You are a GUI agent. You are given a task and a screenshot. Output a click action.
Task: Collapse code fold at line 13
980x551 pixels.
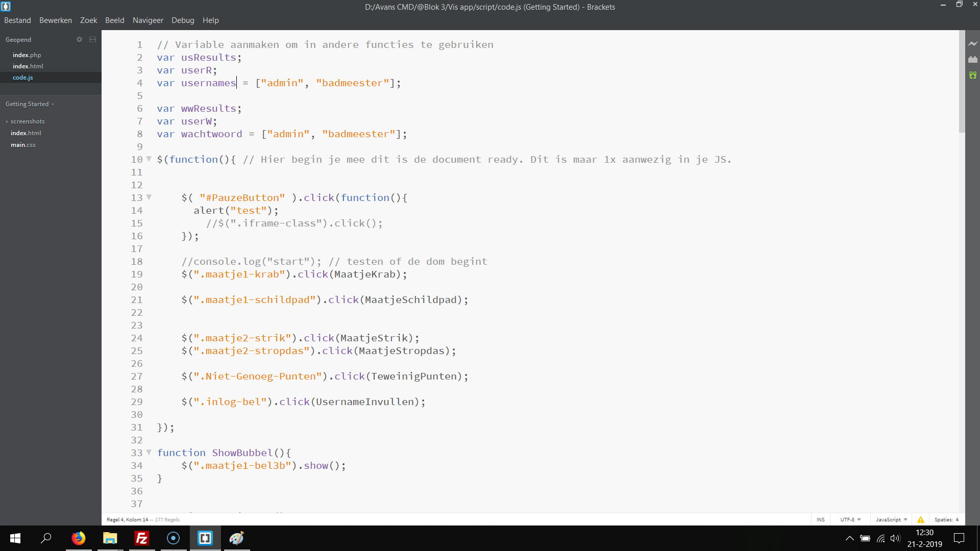[149, 197]
